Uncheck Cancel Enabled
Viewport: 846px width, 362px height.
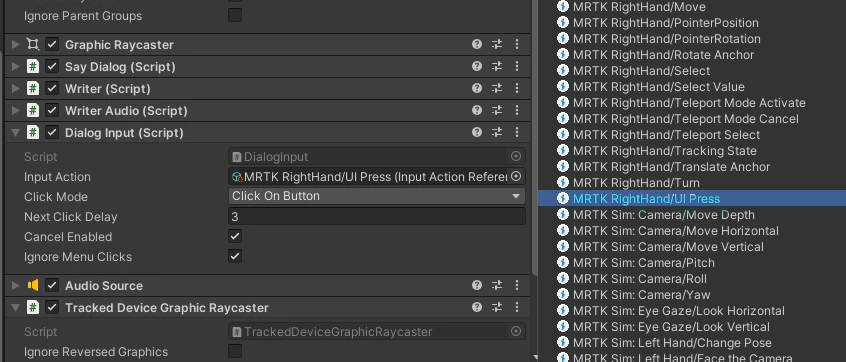(x=235, y=236)
